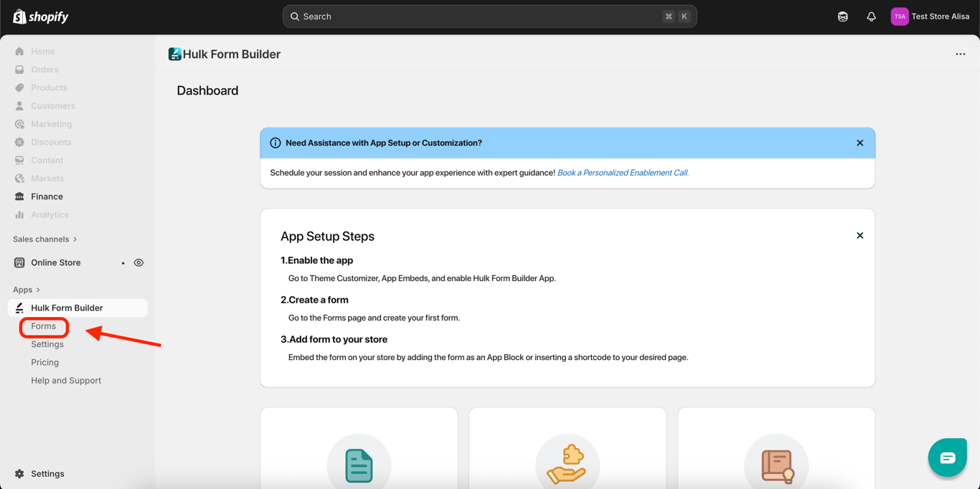This screenshot has height=489, width=980.
Task: Open Analytics page
Action: coord(50,214)
